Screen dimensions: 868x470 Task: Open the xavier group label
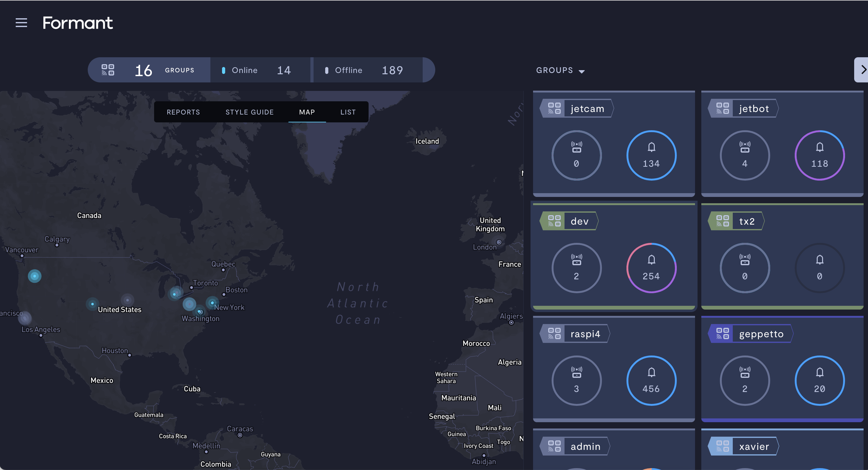click(754, 446)
